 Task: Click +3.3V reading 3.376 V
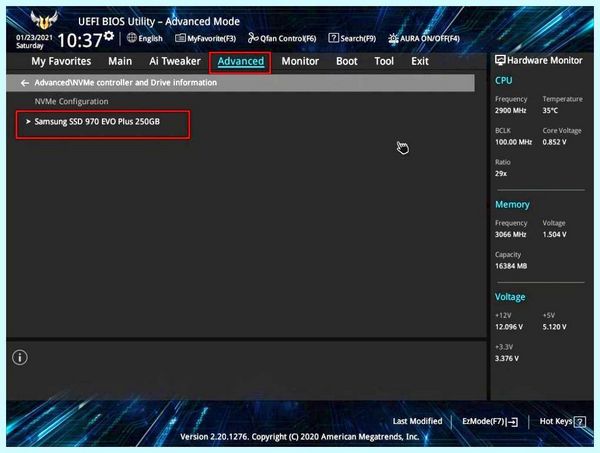click(507, 358)
